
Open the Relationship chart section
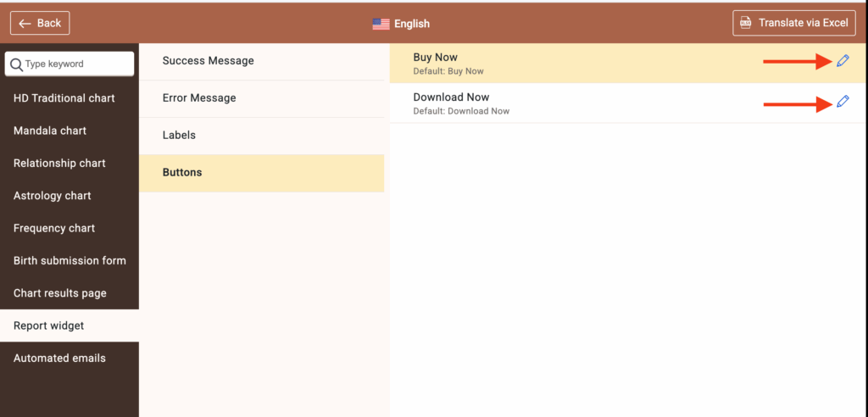(x=59, y=163)
